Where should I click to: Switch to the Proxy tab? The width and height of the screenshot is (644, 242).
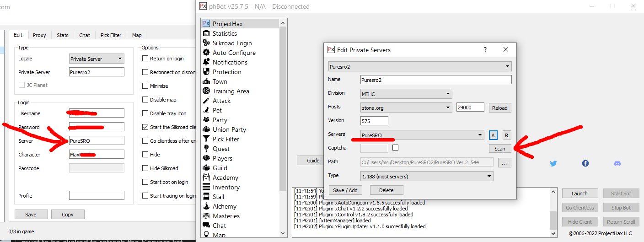click(x=39, y=35)
